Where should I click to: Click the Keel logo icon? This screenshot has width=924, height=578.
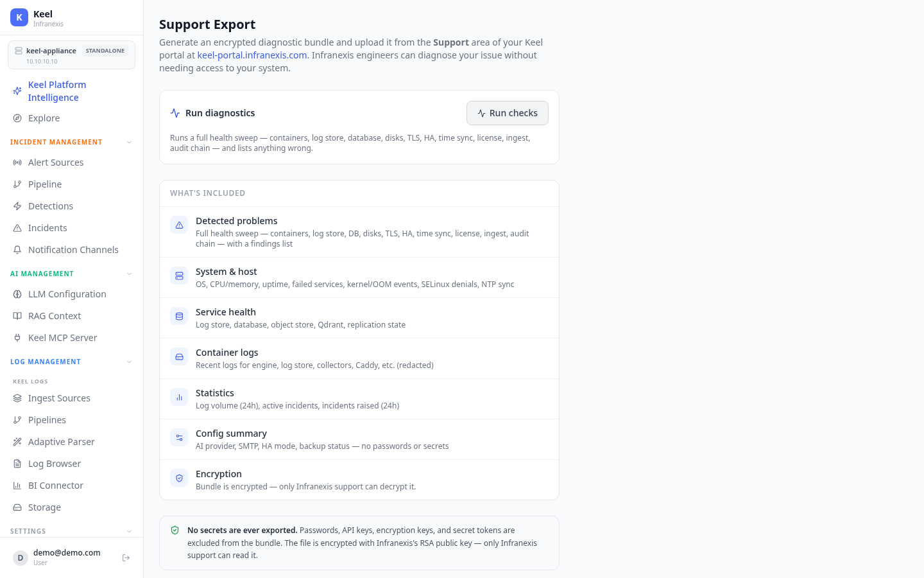point(19,17)
